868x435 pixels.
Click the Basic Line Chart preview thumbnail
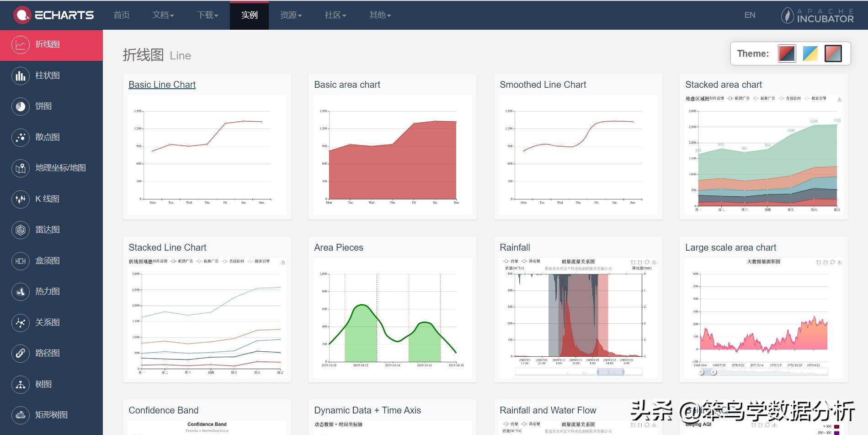(207, 155)
